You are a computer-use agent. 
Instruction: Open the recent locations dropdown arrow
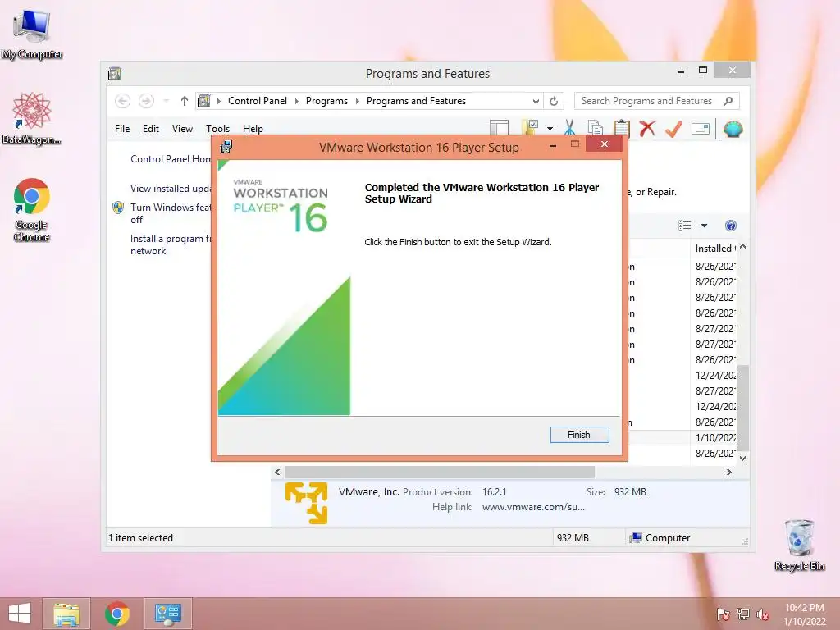[x=166, y=101]
